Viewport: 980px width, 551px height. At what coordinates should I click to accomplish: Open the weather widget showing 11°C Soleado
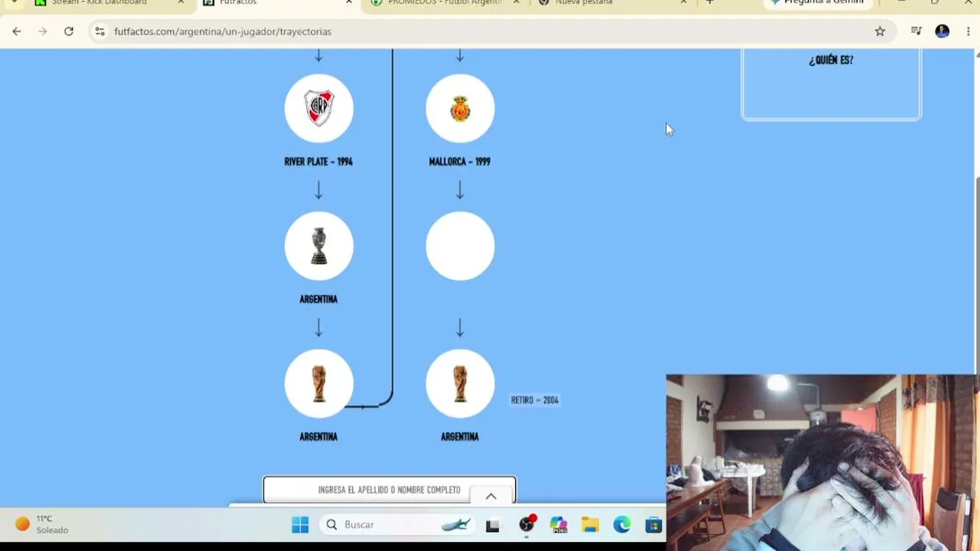point(42,524)
